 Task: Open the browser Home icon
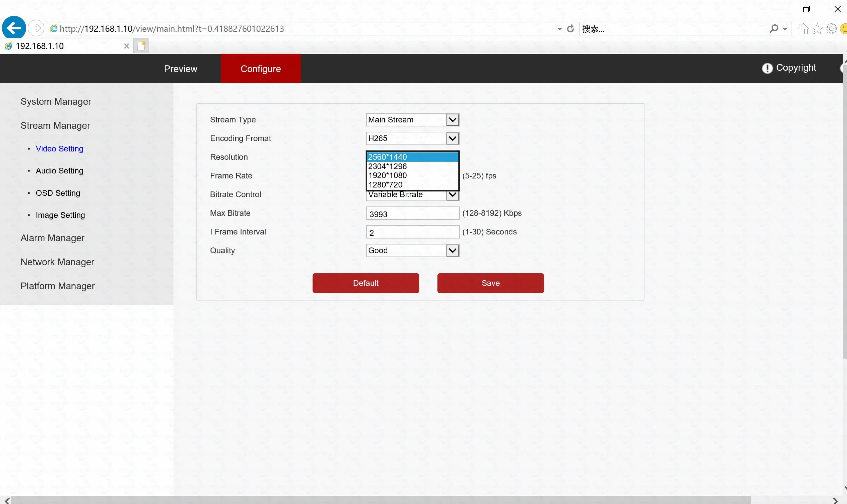(803, 29)
